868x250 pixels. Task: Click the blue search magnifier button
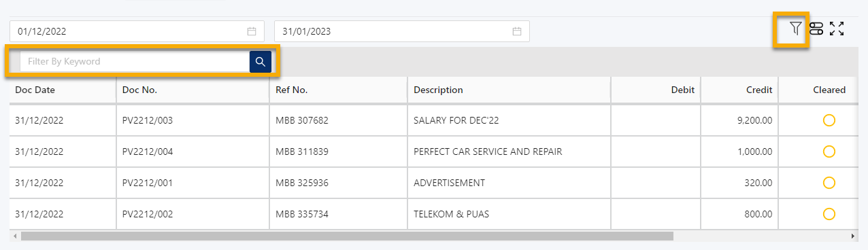click(261, 62)
